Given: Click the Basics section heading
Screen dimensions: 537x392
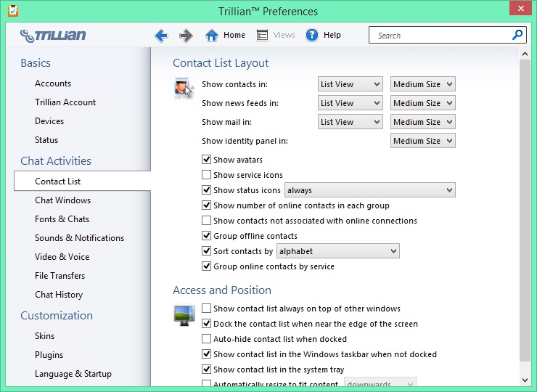Looking at the screenshot, I should pyautogui.click(x=36, y=63).
